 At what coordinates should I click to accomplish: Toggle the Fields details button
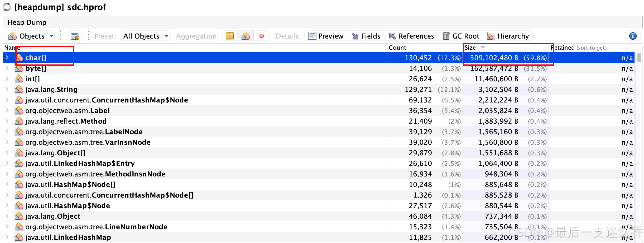(366, 36)
